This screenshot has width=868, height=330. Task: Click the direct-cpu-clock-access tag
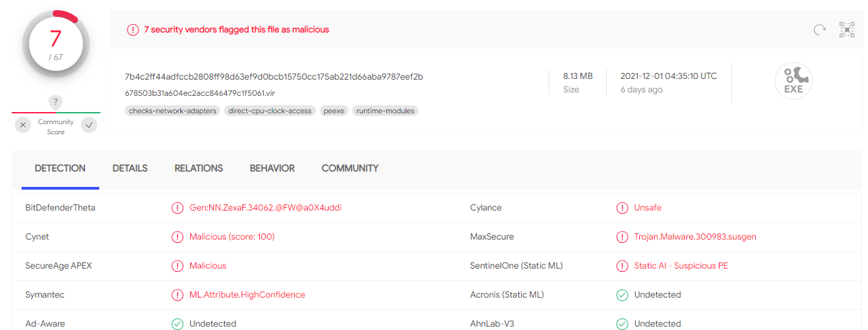(270, 111)
